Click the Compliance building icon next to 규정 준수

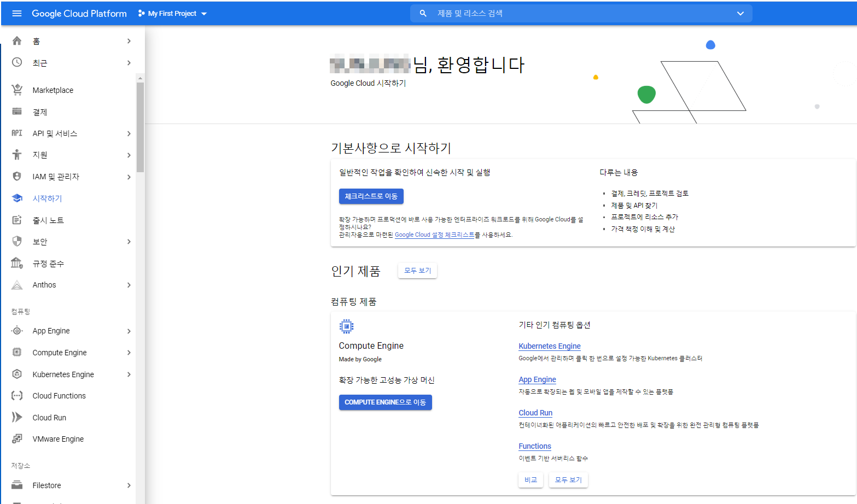[17, 263]
